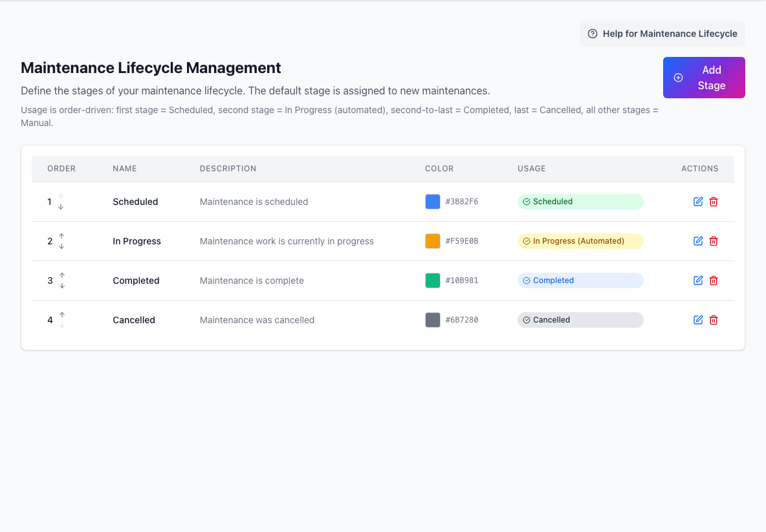Edit the In Progress stage

point(698,241)
